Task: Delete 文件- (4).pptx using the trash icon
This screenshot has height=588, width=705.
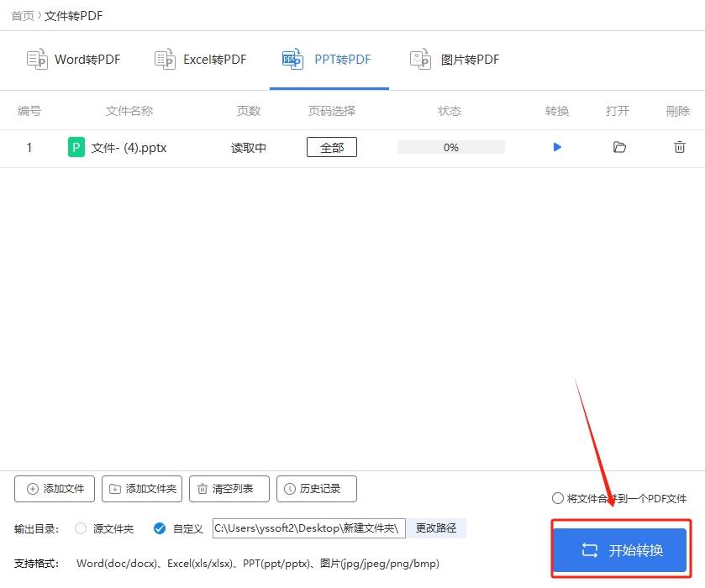Action: click(x=677, y=147)
